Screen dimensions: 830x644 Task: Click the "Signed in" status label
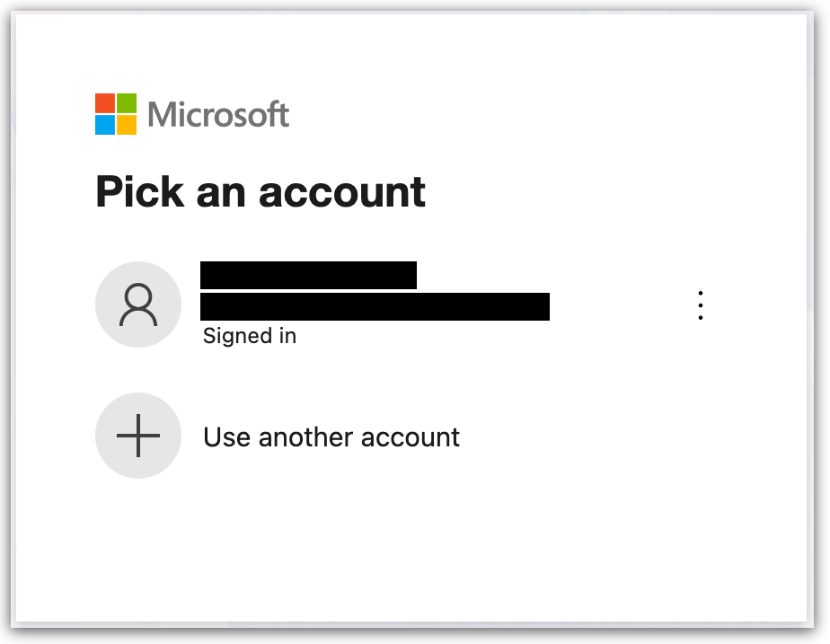[250, 336]
